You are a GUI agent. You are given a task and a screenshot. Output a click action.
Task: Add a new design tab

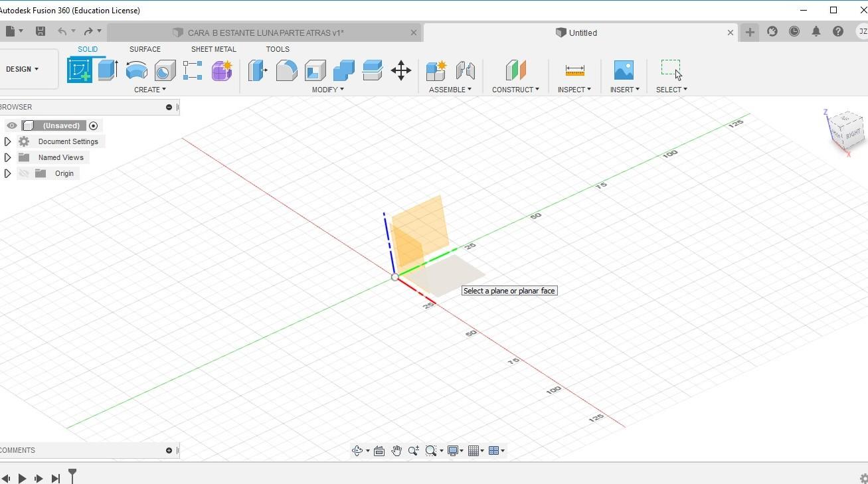point(750,32)
